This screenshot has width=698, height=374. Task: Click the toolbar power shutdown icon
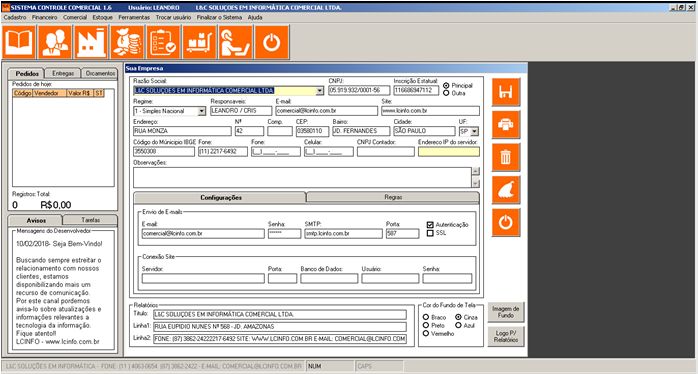pos(272,42)
